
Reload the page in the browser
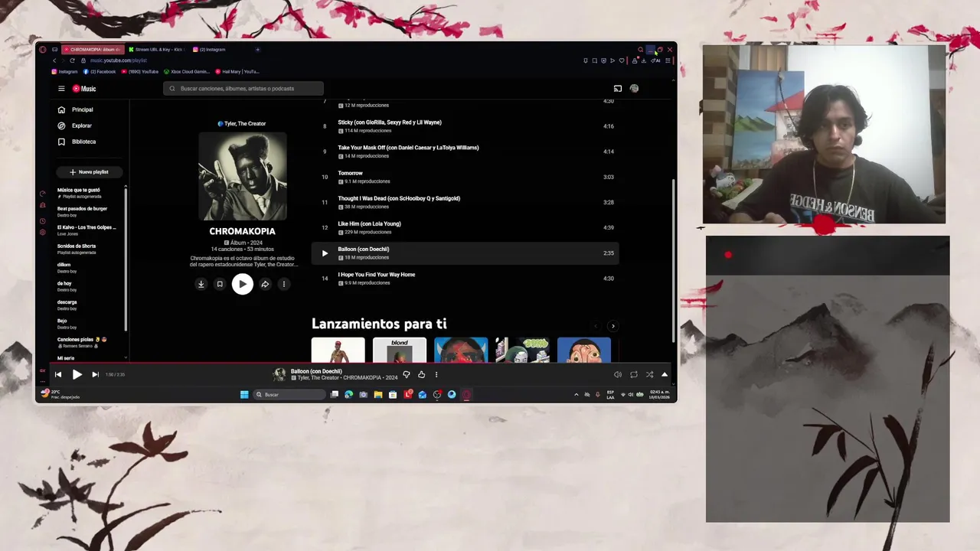click(x=72, y=60)
